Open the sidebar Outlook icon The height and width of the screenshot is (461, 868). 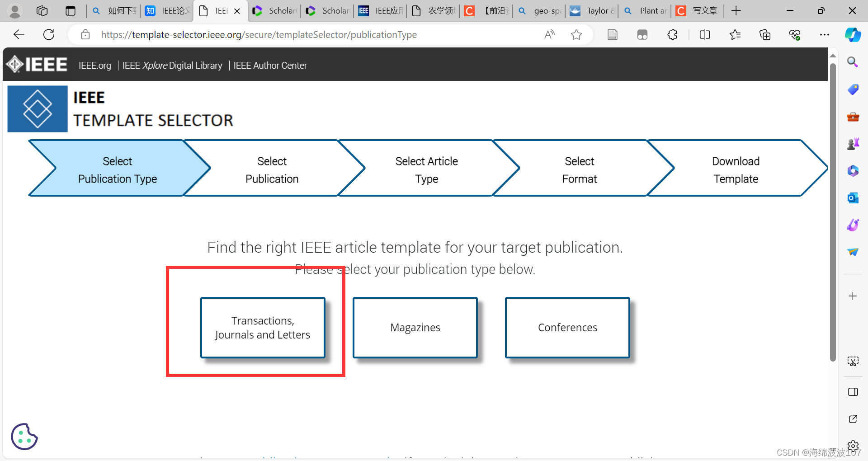point(853,198)
